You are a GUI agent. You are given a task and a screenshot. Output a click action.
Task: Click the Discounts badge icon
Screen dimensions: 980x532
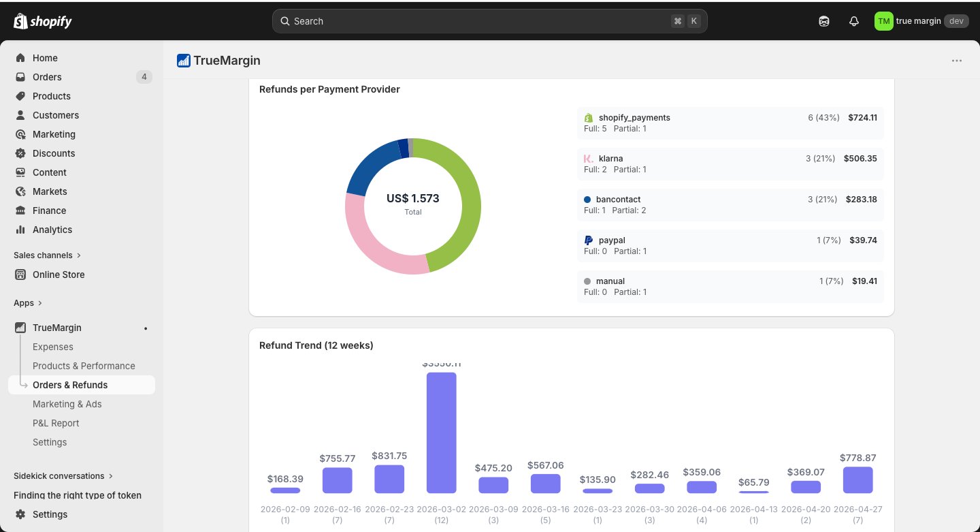(x=20, y=153)
